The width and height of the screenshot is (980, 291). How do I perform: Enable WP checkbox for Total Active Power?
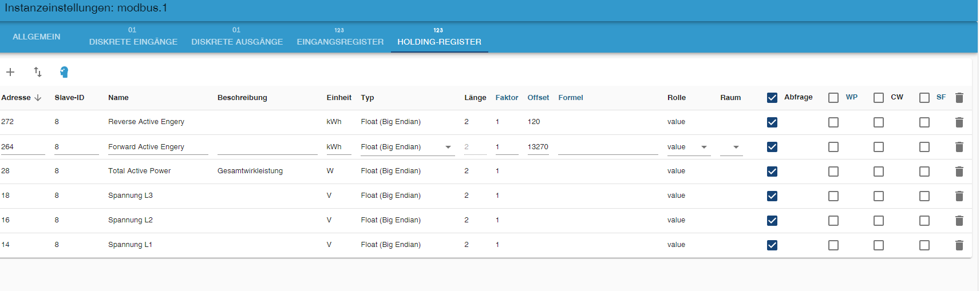833,172
